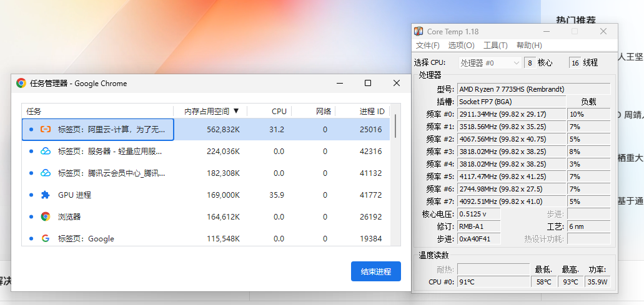Viewport: 644px width, 305px height.
Task: Click the Chrome icon beside 浏览器 row
Action: click(x=46, y=216)
